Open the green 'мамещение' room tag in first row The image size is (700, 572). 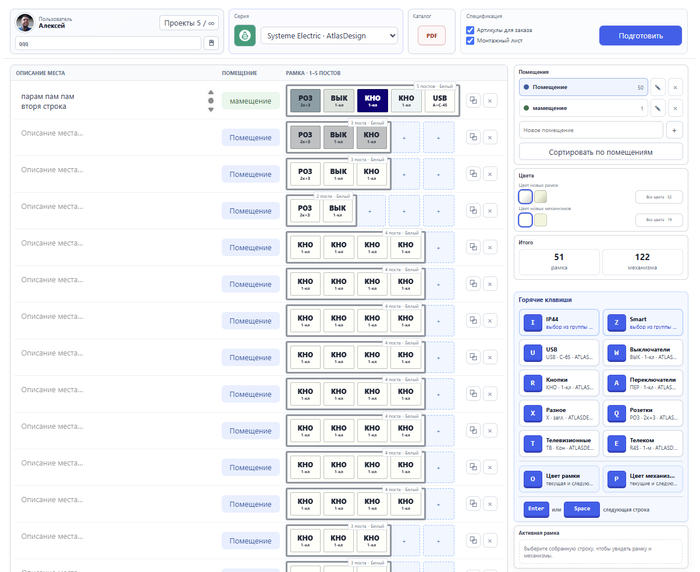[250, 101]
